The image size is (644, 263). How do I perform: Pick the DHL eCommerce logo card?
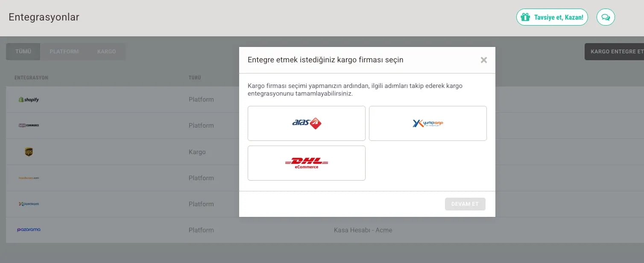coord(306,163)
